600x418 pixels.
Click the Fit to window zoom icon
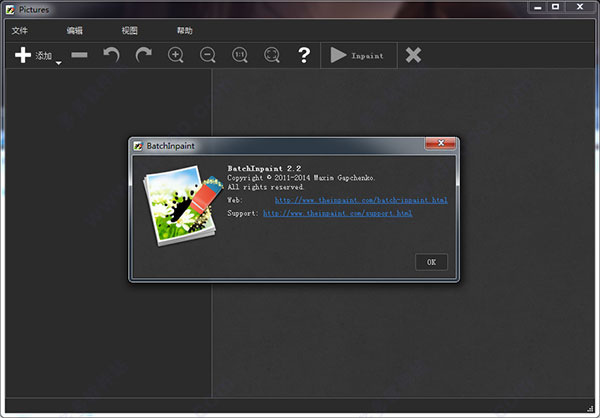tap(272, 55)
